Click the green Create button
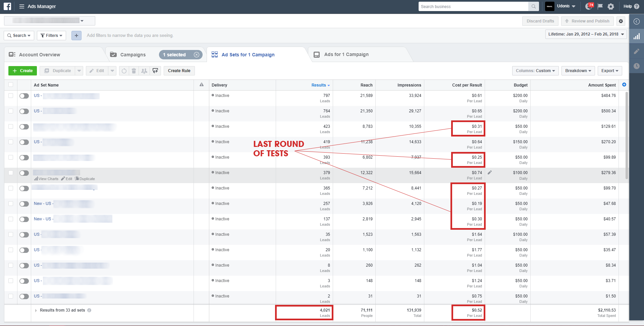 (x=23, y=71)
